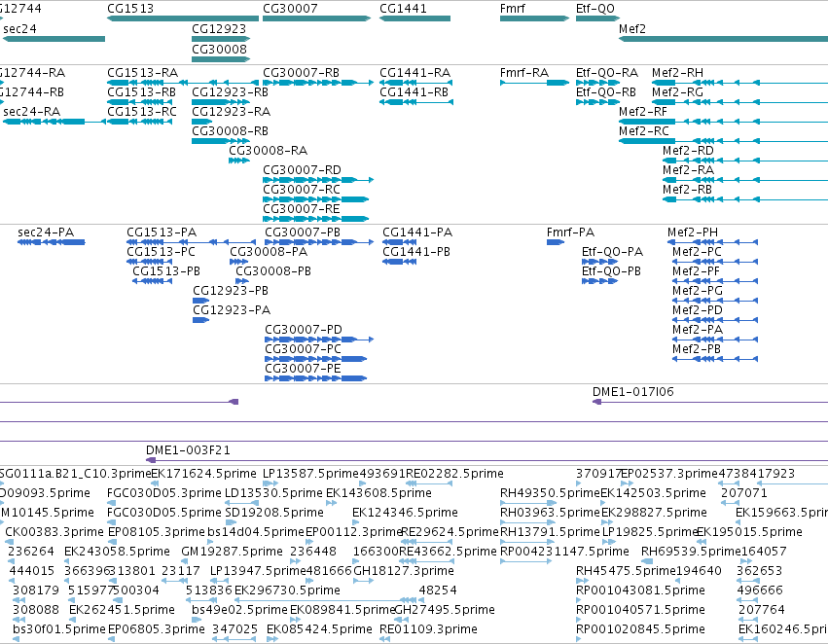The height and width of the screenshot is (644, 828).
Task: Click the Fmrf gene label
Action: tap(512, 9)
